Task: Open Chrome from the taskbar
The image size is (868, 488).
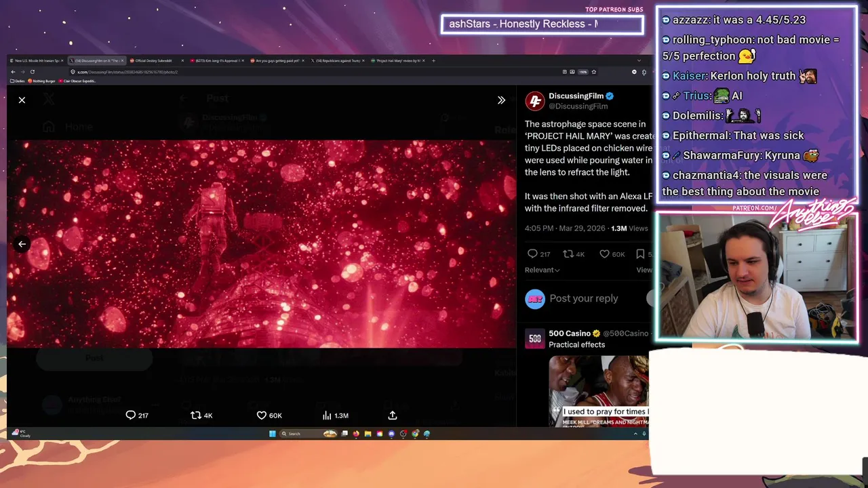Action: [415, 434]
